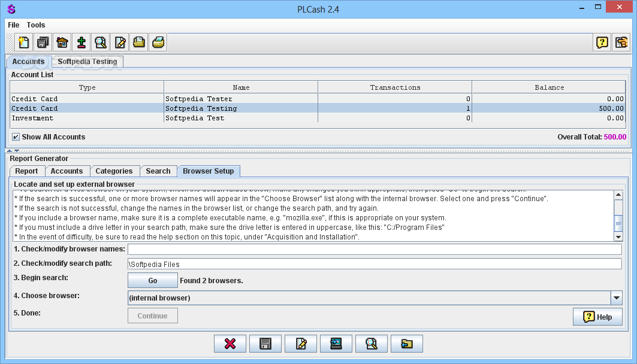Click the toolbar drag handle grip
The height and width of the screenshot is (364, 637).
coord(10,42)
